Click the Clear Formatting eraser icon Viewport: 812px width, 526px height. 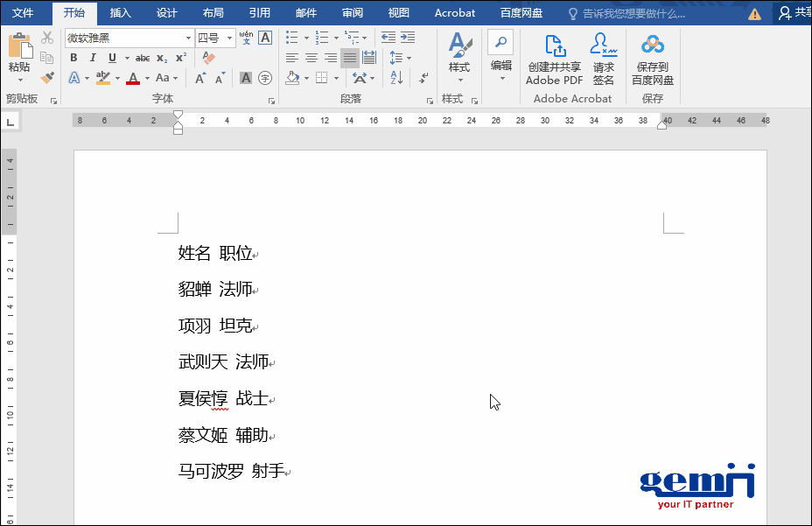[208, 58]
